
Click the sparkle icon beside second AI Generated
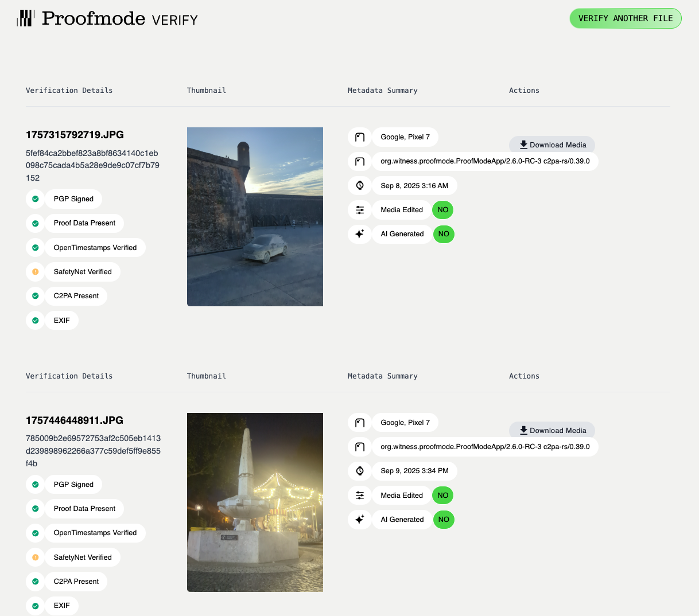click(360, 520)
